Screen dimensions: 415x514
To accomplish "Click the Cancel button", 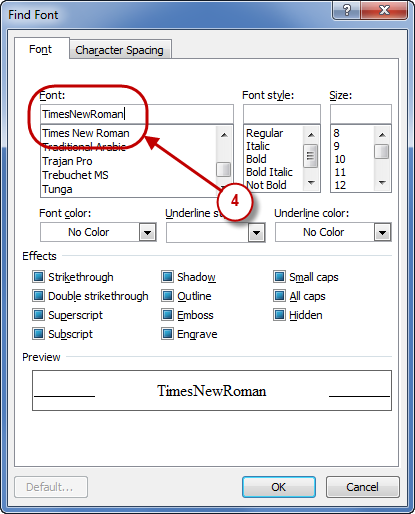I will 363,487.
